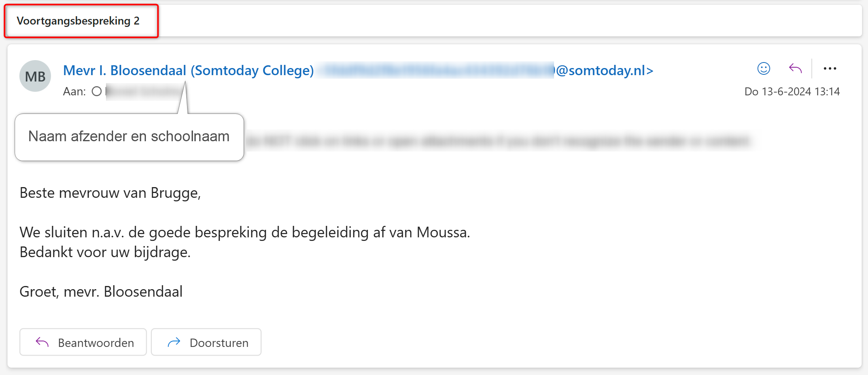Click the signature Groet, mevr. Bloosendaal
The image size is (868, 375).
click(x=101, y=292)
